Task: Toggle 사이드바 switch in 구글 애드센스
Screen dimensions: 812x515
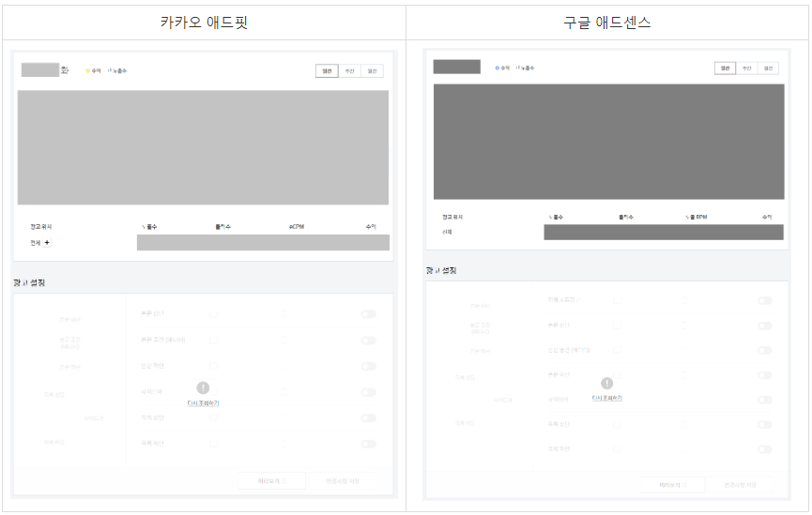Action: [765, 400]
